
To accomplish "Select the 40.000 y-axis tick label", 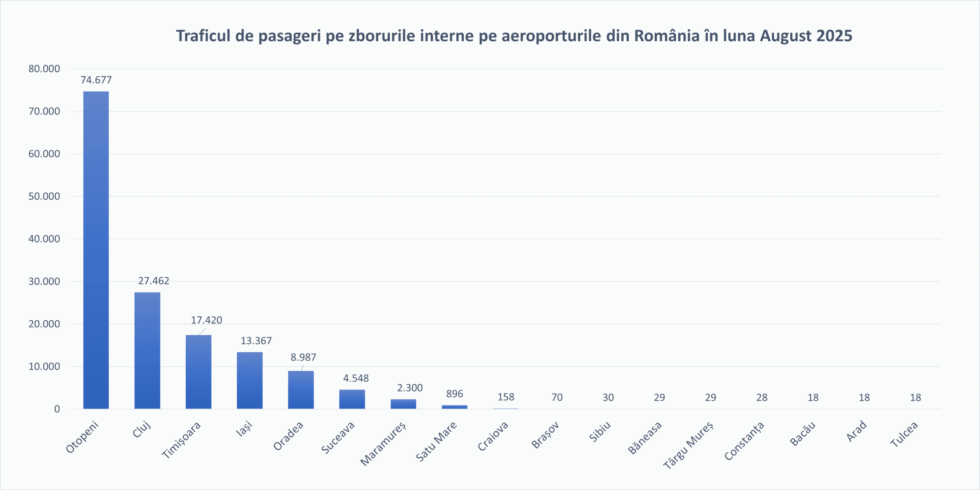I will pos(44,239).
